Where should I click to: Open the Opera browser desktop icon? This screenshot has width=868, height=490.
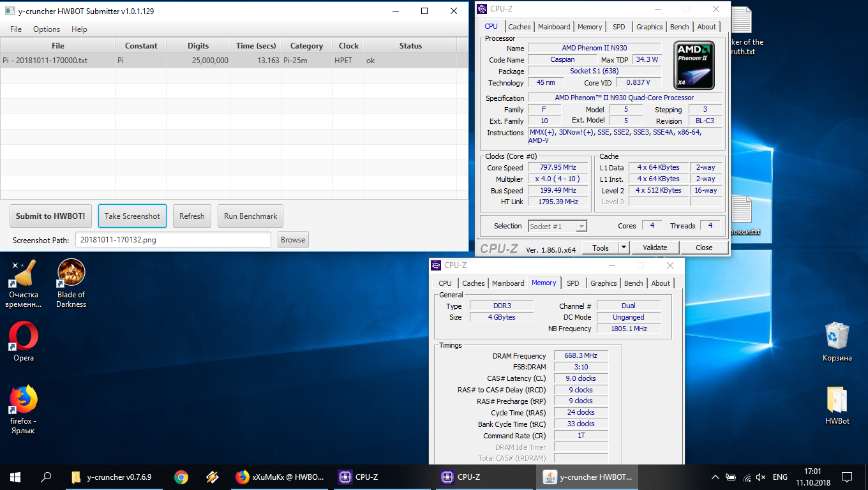click(24, 342)
